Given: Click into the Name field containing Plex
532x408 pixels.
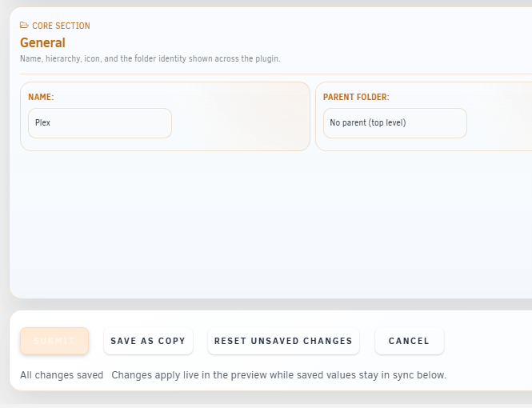Looking at the screenshot, I should [x=100, y=123].
